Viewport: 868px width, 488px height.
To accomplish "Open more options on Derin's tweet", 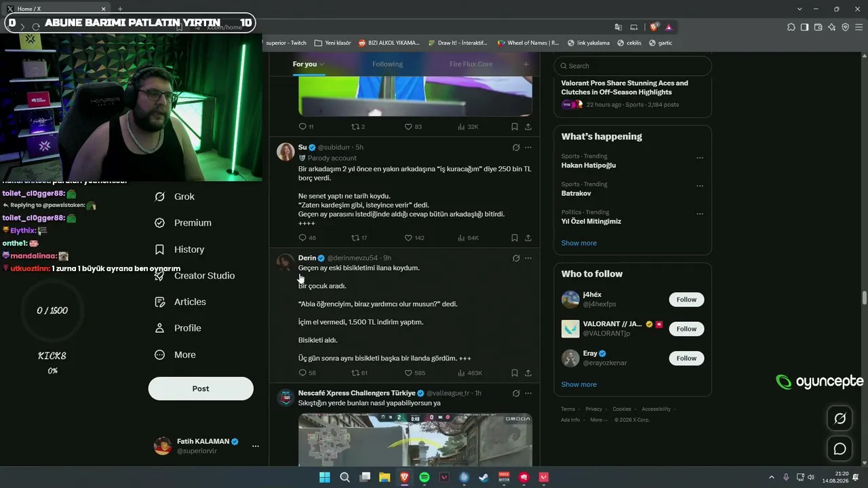I will [x=528, y=258].
